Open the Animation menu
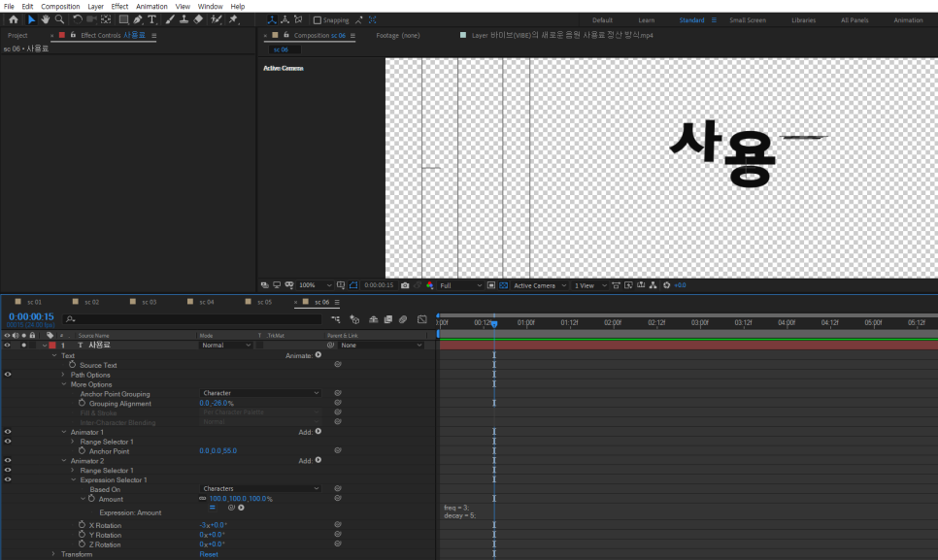Viewport: 938px width, 560px height. coord(151,7)
